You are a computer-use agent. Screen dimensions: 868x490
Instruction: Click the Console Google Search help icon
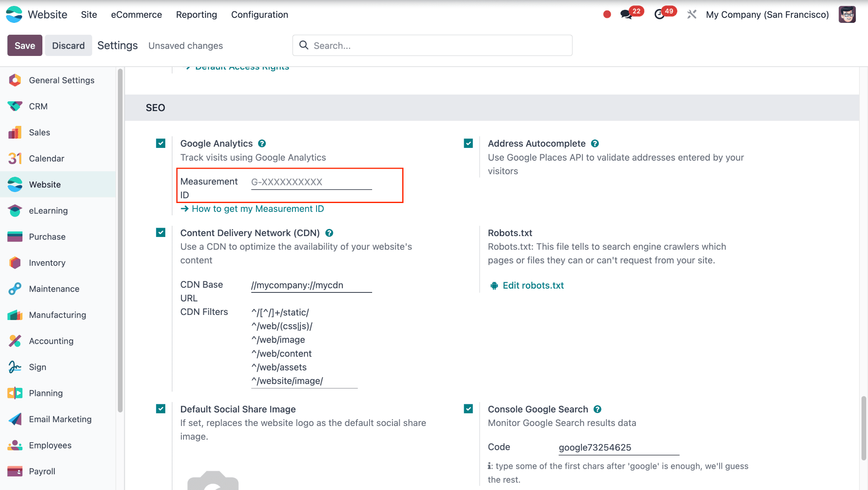coord(598,409)
